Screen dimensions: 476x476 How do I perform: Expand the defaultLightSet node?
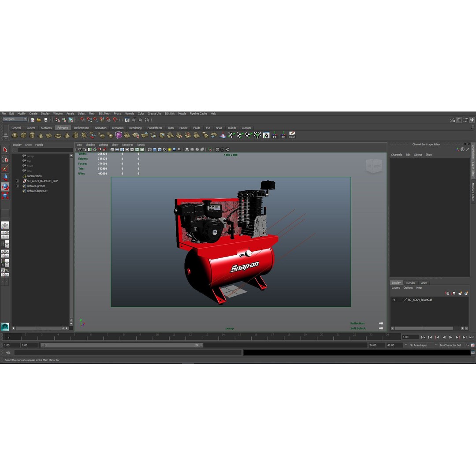pos(17,186)
